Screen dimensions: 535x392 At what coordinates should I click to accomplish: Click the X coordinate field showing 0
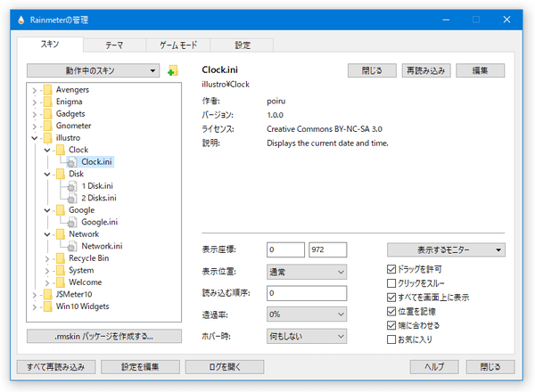[x=285, y=249]
